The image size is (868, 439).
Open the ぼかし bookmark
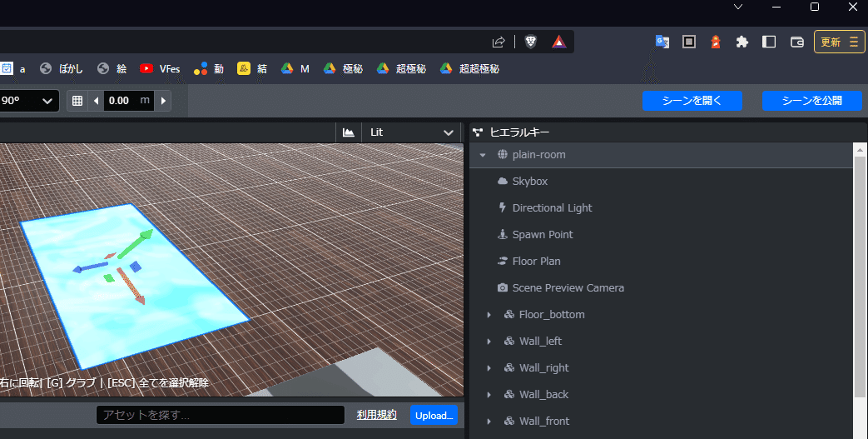pos(62,69)
